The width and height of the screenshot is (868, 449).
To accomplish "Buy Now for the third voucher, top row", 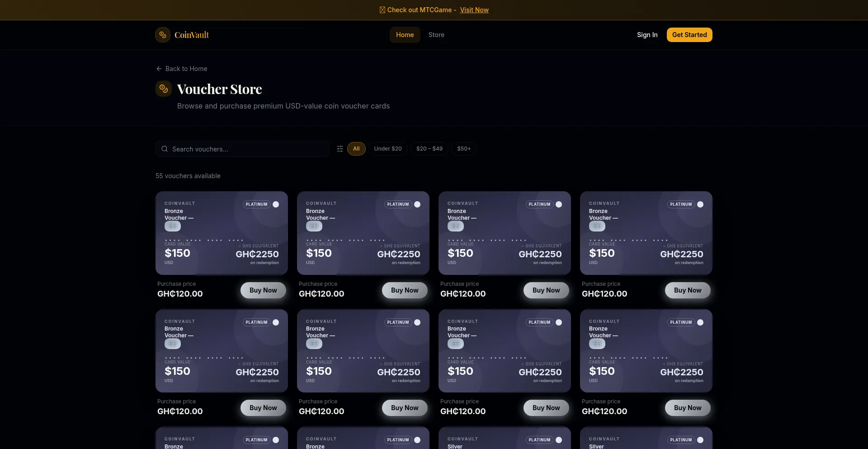I will pyautogui.click(x=546, y=290).
